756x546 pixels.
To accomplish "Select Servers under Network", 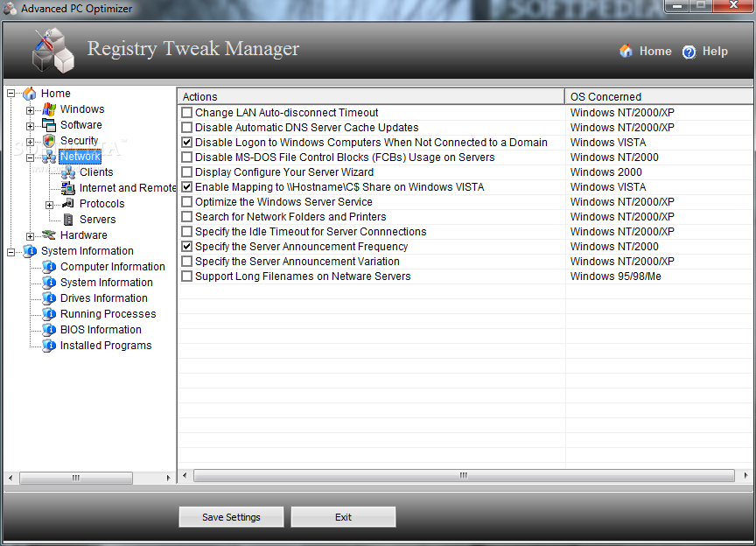I will coord(97,220).
